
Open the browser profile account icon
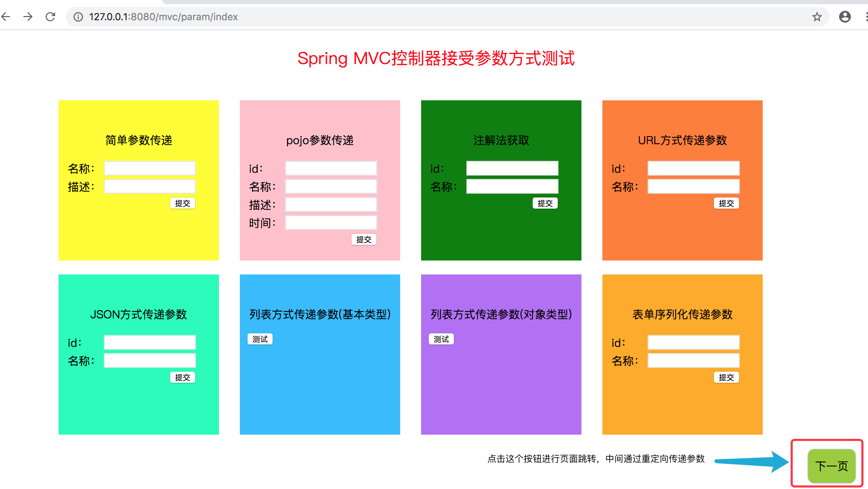(x=845, y=17)
